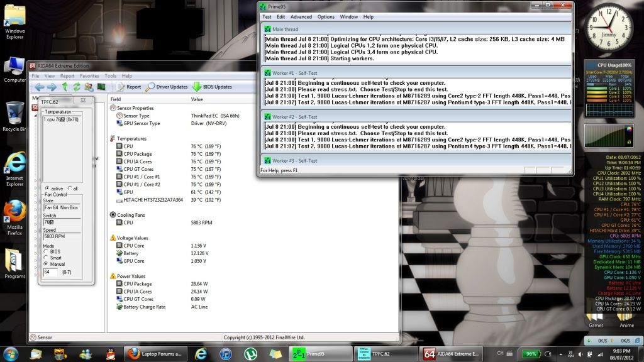Screen dimensions: 644x362
Task: Open Prime95 Advanced menu
Action: [301, 17]
